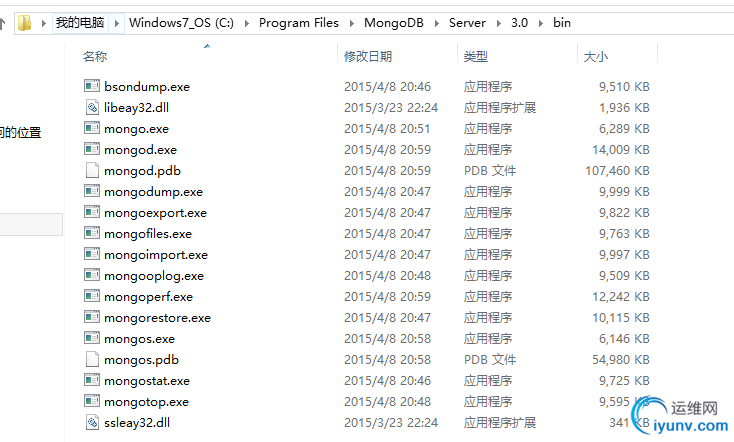734x442 pixels.
Task: Select the file name mongod.exe
Action: point(140,150)
